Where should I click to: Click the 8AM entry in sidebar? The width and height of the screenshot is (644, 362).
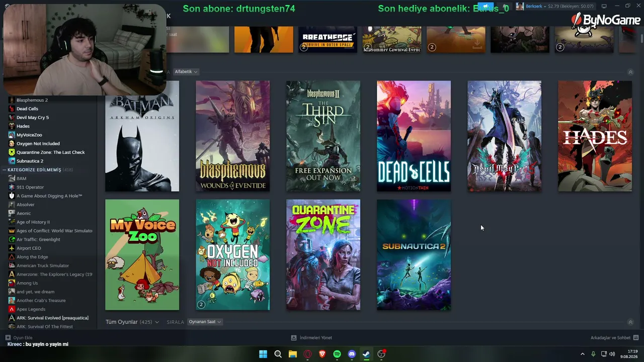[21, 178]
